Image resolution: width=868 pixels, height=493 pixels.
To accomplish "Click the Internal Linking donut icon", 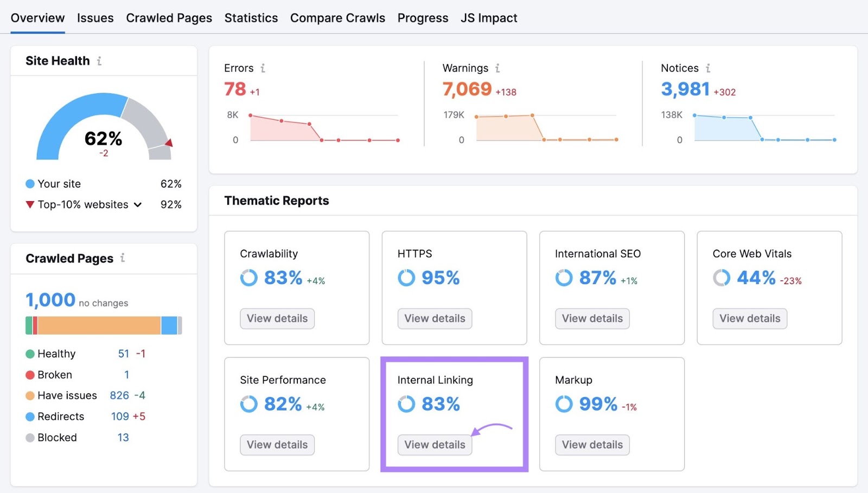I will [406, 405].
